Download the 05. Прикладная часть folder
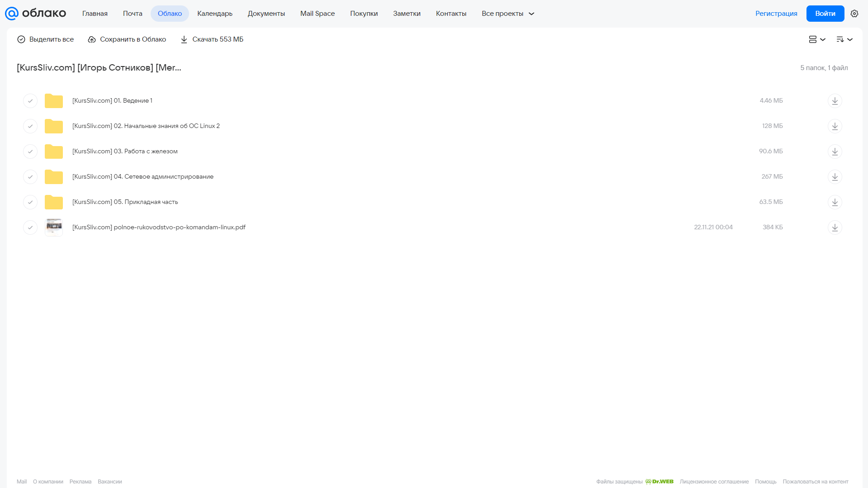Image resolution: width=868 pixels, height=488 pixels. tap(835, 202)
